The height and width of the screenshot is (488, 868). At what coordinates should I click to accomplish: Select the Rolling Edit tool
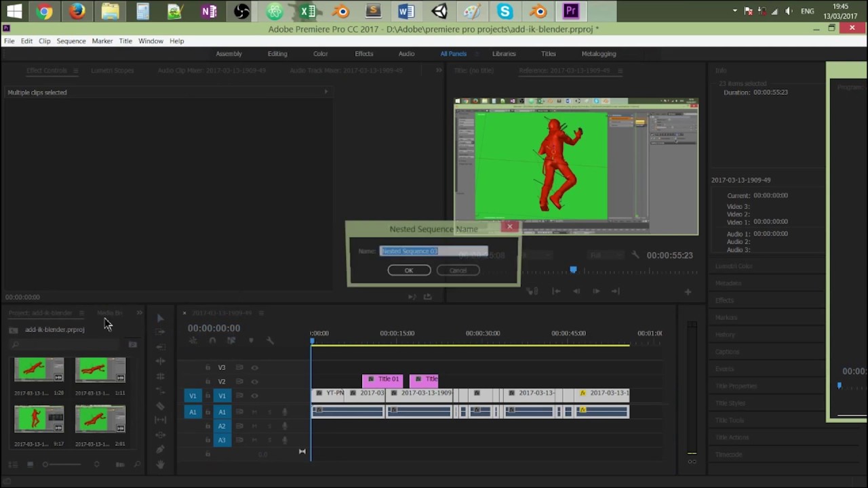pos(160,375)
